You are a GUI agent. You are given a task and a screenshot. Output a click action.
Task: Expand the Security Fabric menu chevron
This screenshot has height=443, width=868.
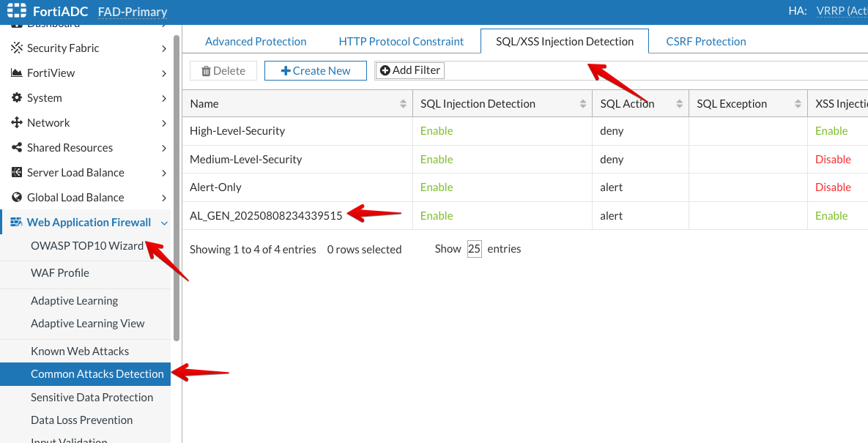pos(163,48)
